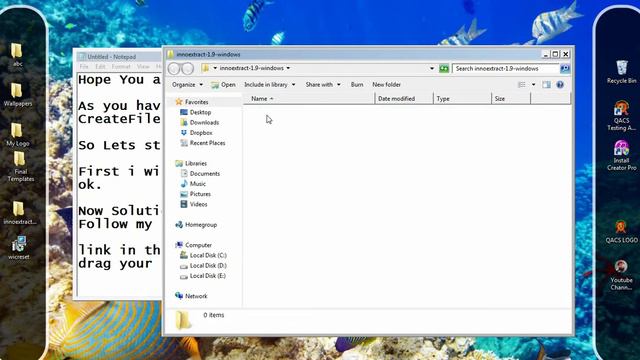The image size is (640, 360).
Task: Select Computer in navigation pane
Action: [193, 245]
